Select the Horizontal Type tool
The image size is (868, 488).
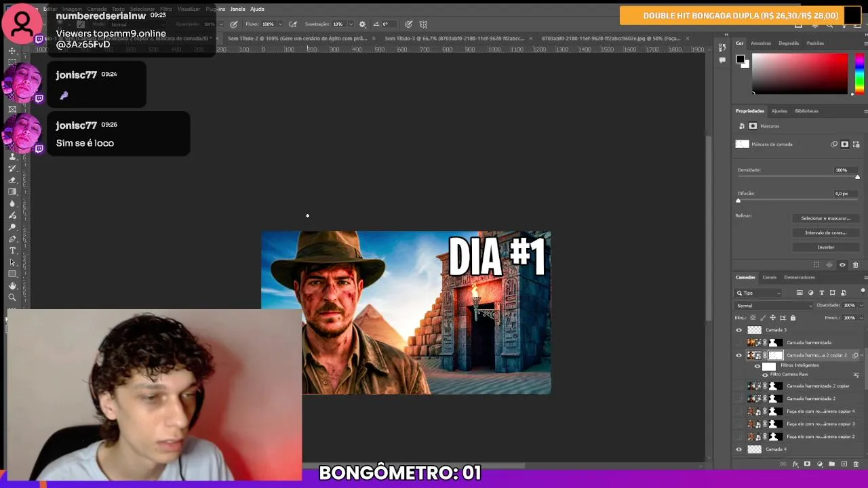(12, 250)
